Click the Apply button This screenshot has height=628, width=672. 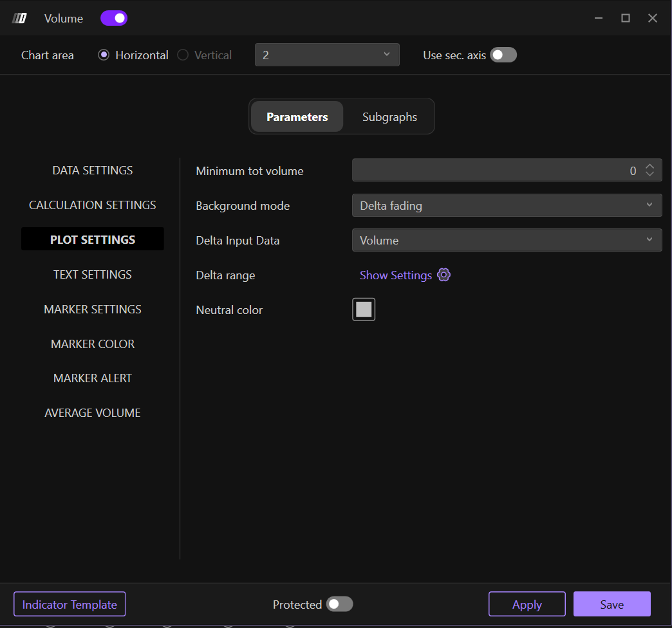click(527, 604)
